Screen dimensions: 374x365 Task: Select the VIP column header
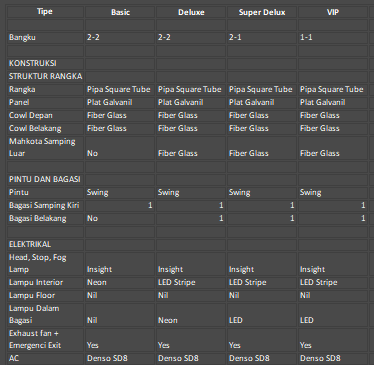(x=333, y=12)
